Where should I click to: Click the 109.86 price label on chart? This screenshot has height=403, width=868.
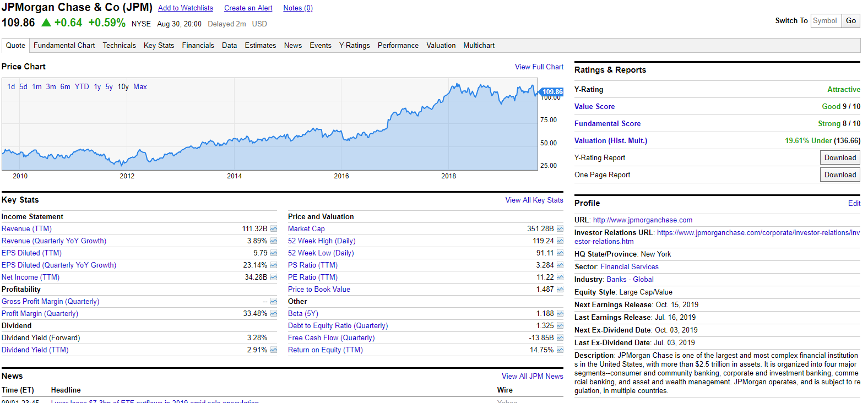tap(552, 92)
